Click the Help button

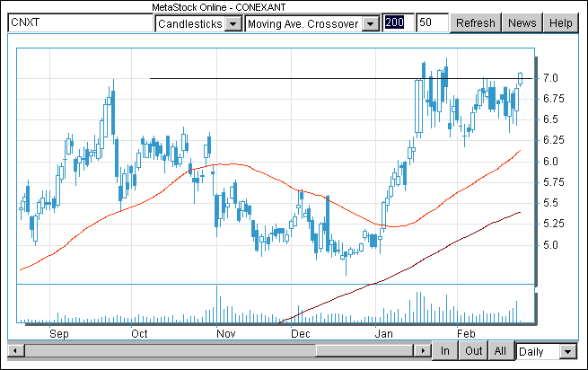561,23
